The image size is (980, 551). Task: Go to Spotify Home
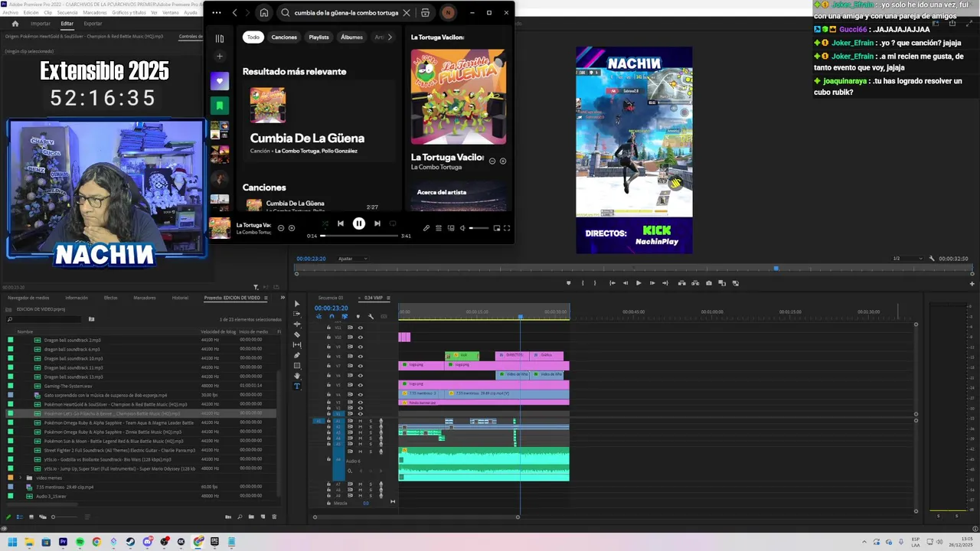click(264, 13)
